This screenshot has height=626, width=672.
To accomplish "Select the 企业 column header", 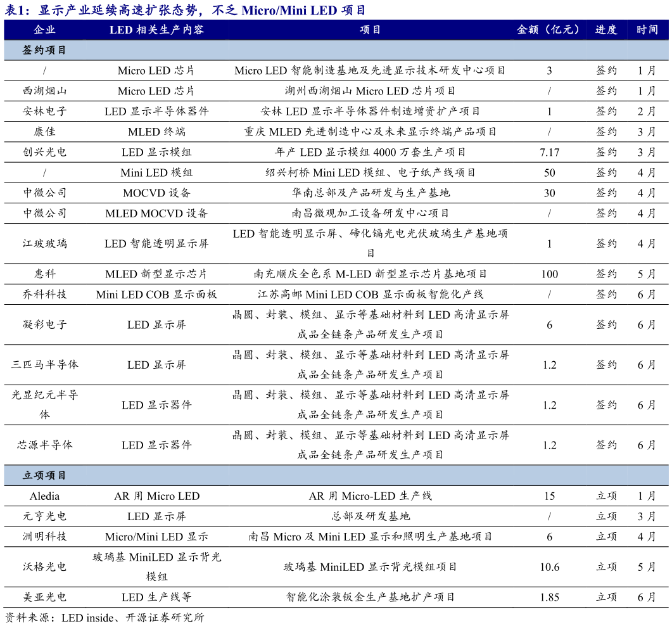I will (x=44, y=30).
